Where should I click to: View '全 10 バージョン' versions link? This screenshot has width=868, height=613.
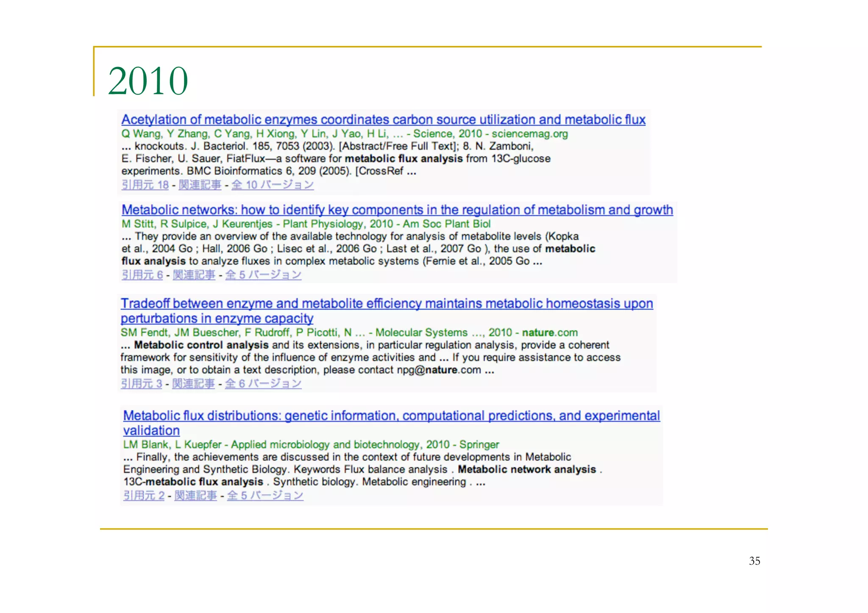pyautogui.click(x=273, y=185)
